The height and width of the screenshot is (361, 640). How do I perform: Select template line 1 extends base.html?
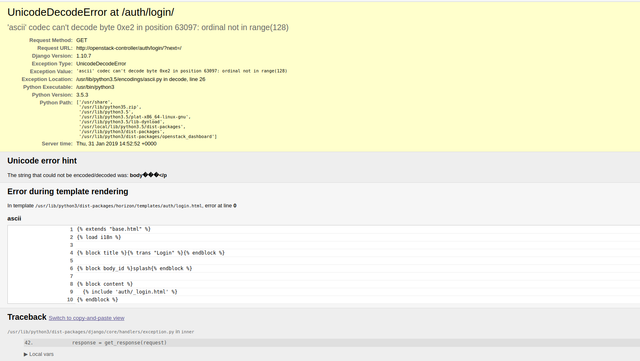(x=114, y=229)
